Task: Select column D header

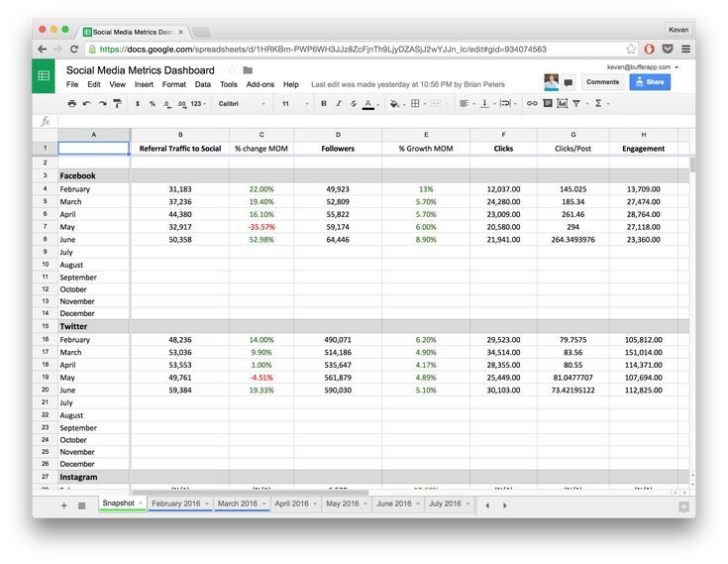Action: [x=338, y=135]
